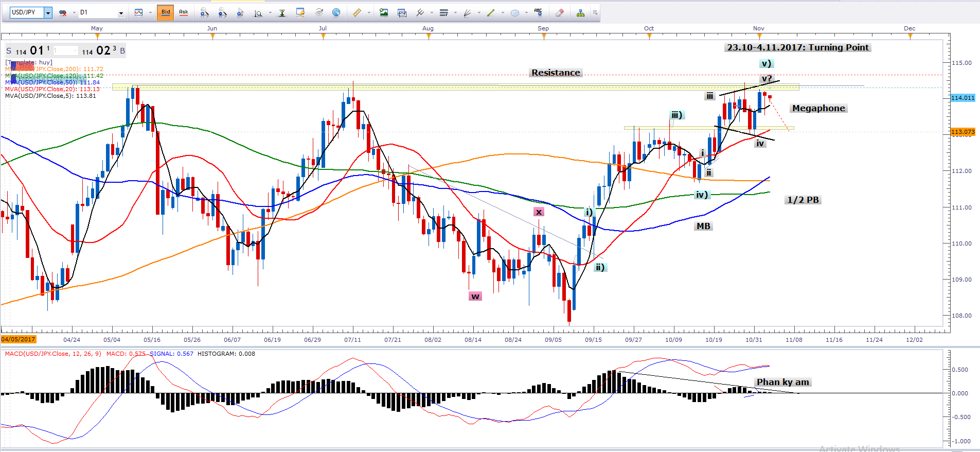Expand the chart type dropdown arrow
This screenshot has width=980, height=452.
[150, 13]
